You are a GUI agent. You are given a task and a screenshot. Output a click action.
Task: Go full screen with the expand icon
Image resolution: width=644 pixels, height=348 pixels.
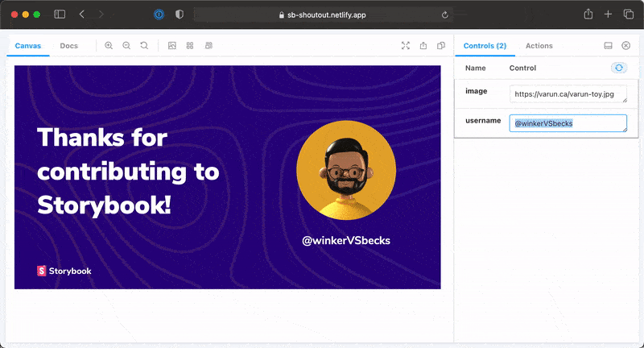point(406,46)
